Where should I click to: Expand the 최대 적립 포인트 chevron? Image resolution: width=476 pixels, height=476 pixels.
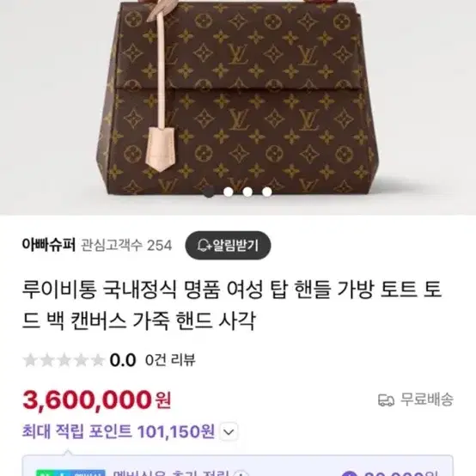[229, 431]
